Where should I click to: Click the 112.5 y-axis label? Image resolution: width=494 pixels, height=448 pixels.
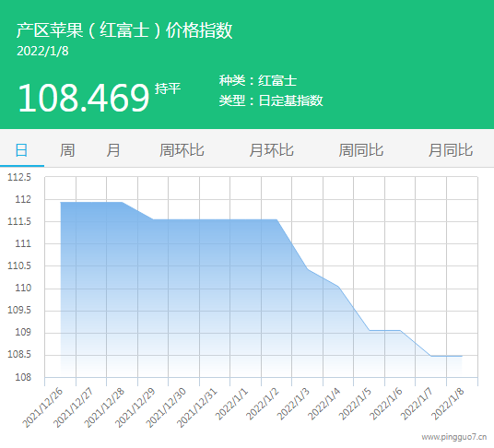pyautogui.click(x=19, y=177)
